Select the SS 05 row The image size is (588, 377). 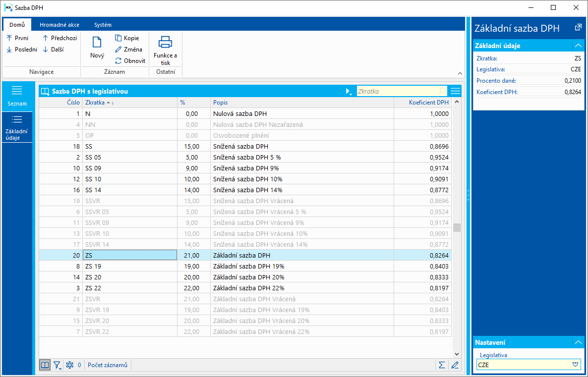click(245, 157)
